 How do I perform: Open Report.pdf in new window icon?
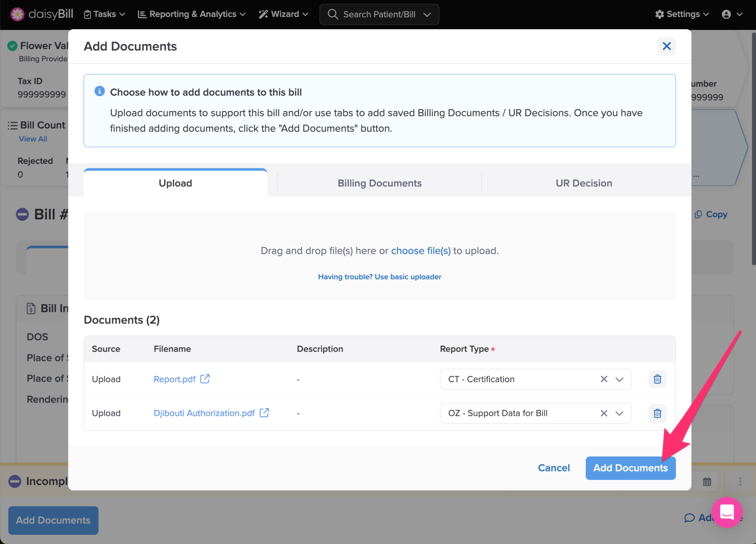205,379
